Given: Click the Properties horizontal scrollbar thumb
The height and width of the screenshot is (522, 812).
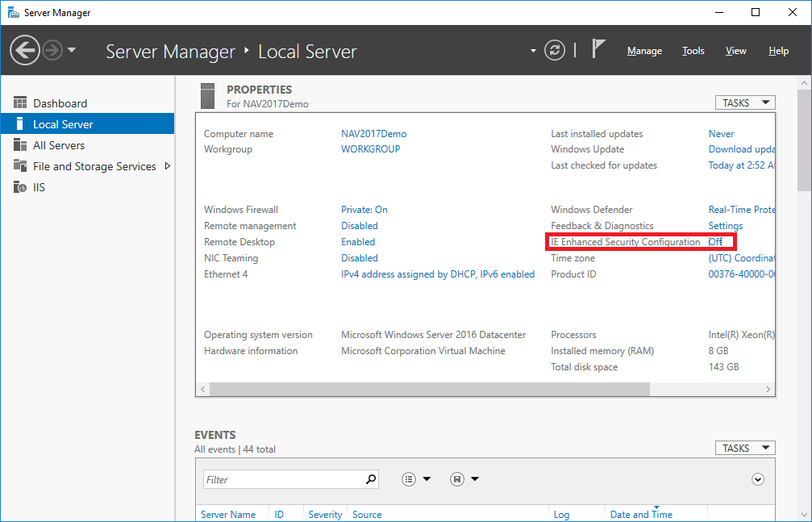Looking at the screenshot, I should 429,389.
